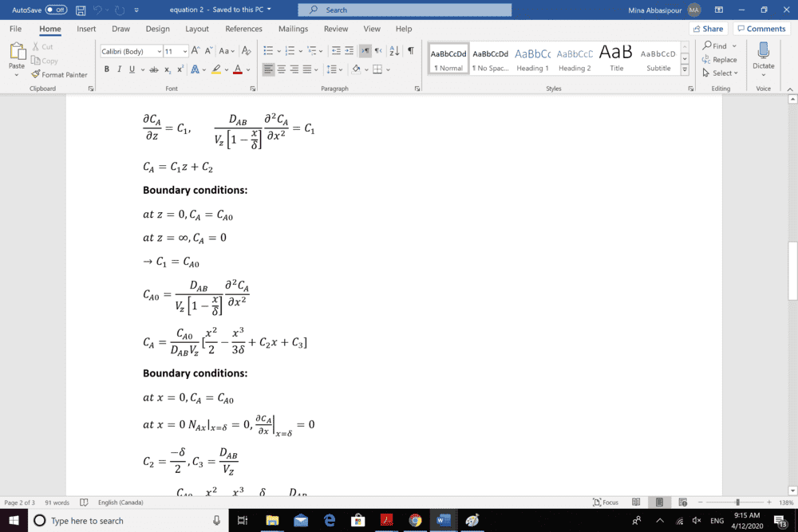Click the Search box in title bar
This screenshot has width=798, height=532.
(405, 10)
